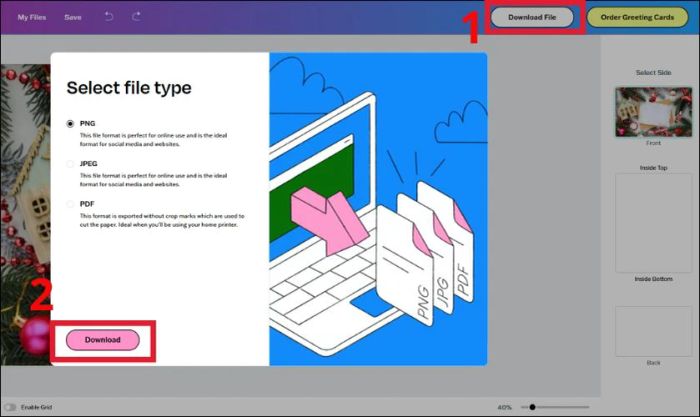Click the 40% zoom value
Screen dimensions: 700x417
tap(504, 407)
